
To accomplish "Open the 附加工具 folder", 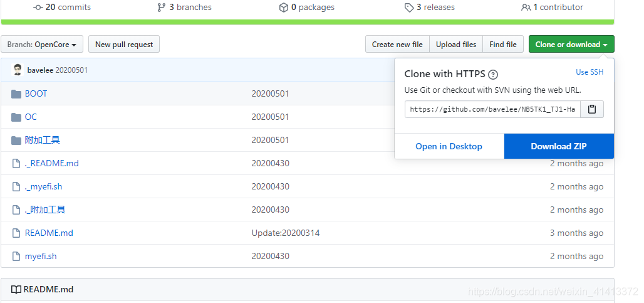I will click(x=43, y=140).
